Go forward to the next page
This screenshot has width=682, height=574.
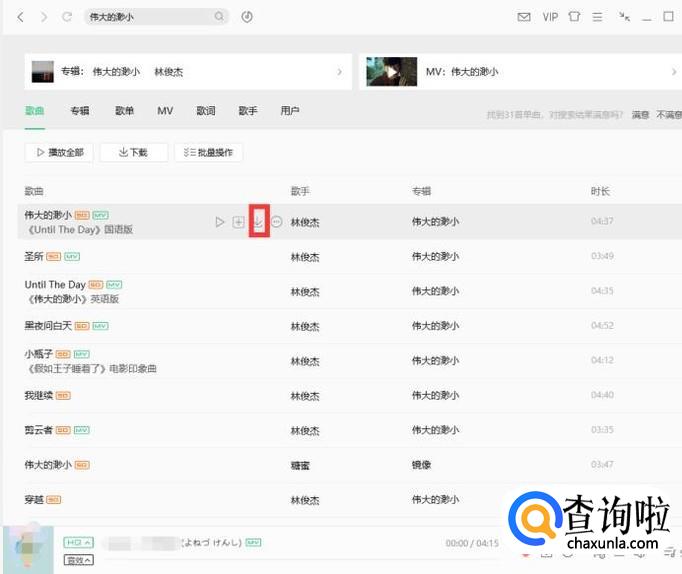(x=43, y=17)
